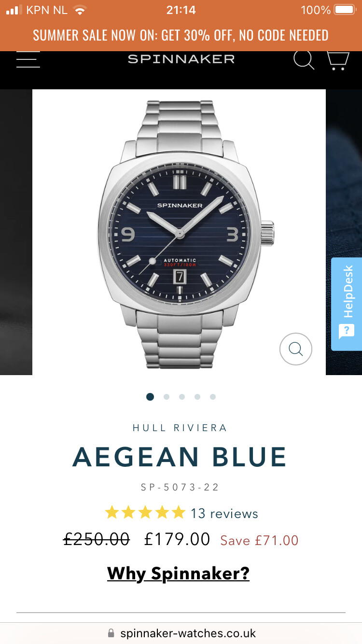Select the fourth image carousel dot
362x644 pixels.
click(x=197, y=397)
